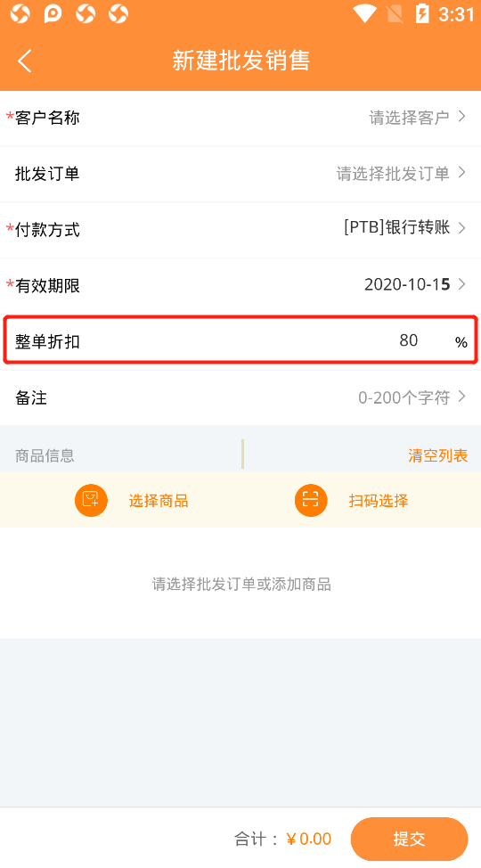This screenshot has width=481, height=868.
Task: Tap the 扫码选择 scan icon
Action: 311,501
